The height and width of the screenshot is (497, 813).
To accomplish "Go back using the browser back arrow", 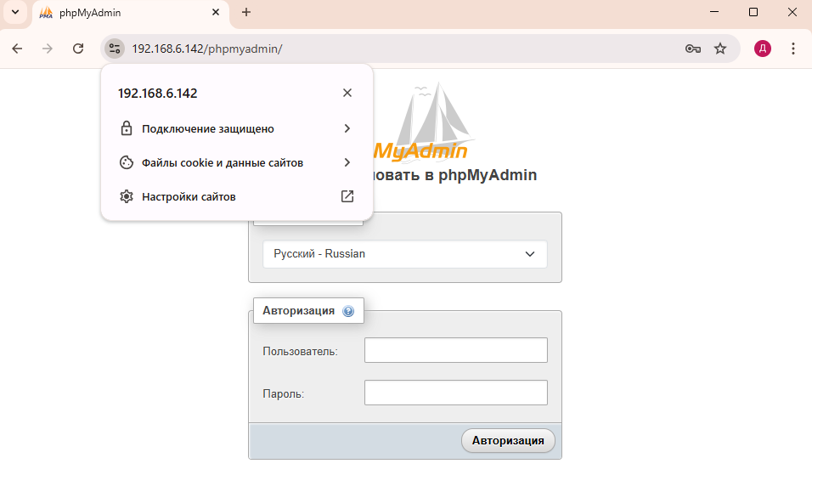I will (x=17, y=49).
